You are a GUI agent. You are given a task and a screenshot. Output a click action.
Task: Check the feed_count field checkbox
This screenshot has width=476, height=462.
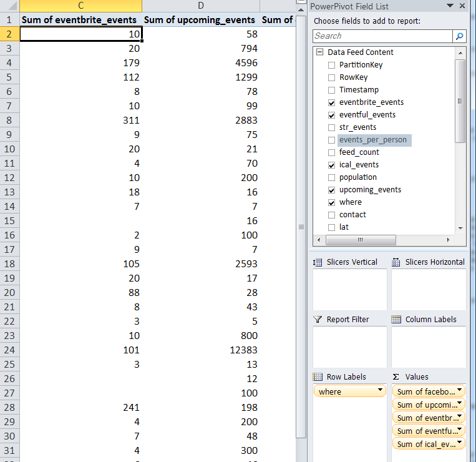click(x=331, y=152)
